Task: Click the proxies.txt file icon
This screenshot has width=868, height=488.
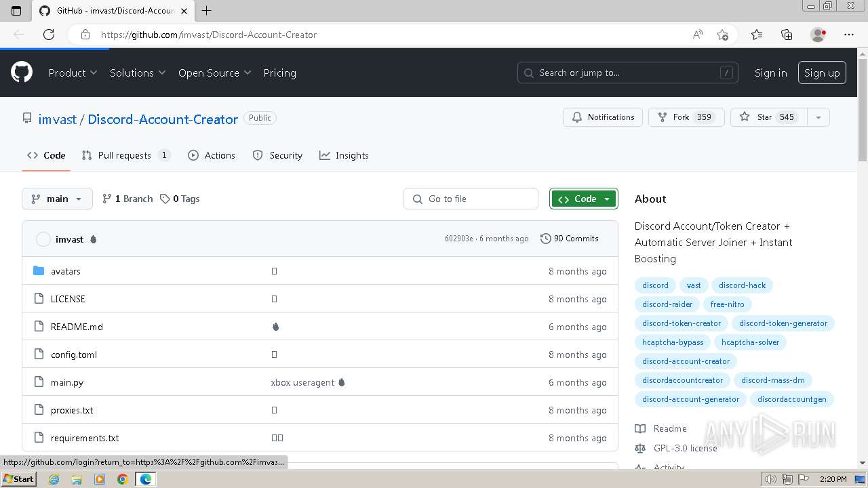Action: point(39,410)
